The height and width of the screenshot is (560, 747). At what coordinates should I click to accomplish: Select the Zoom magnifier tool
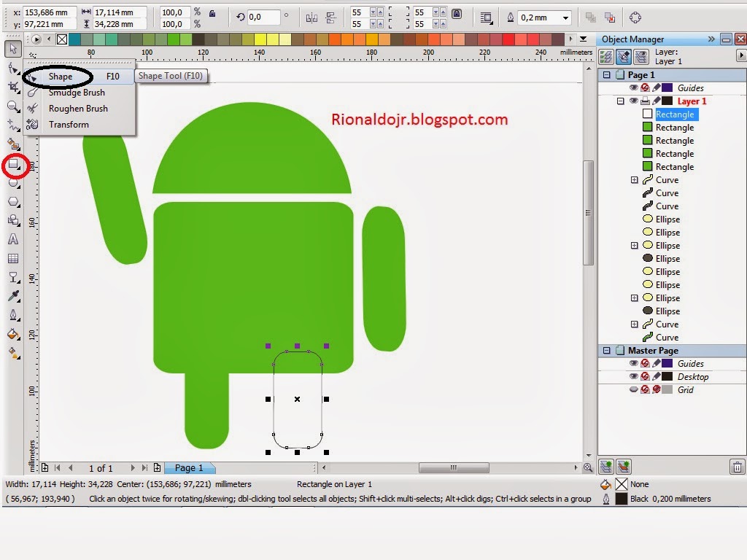pos(13,106)
